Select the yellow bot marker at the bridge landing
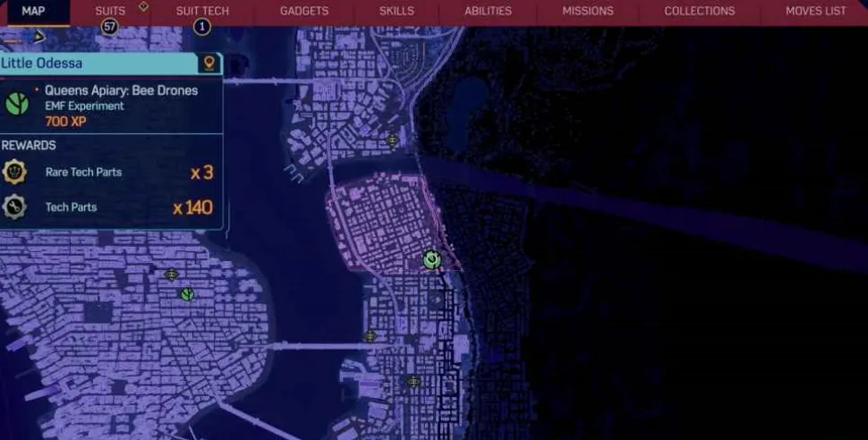Screen dimensions: 868x440 tap(370, 335)
